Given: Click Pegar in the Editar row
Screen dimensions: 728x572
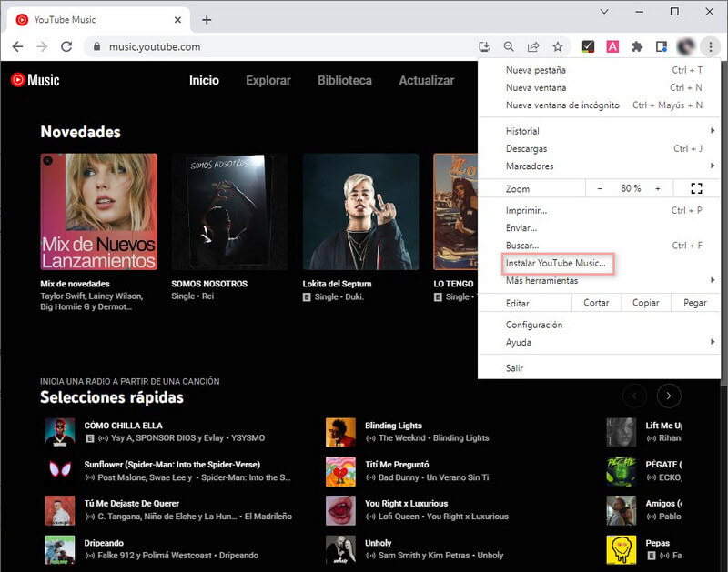Looking at the screenshot, I should click(695, 303).
